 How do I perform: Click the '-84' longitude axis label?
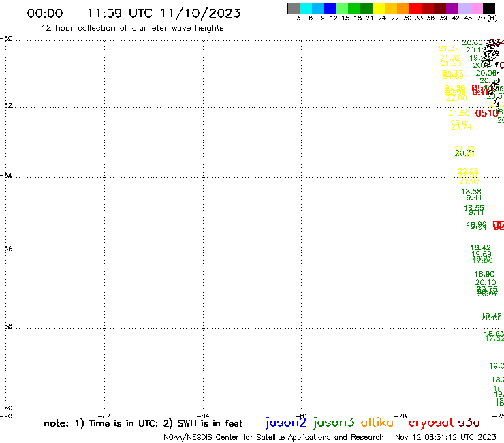pyautogui.click(x=203, y=416)
